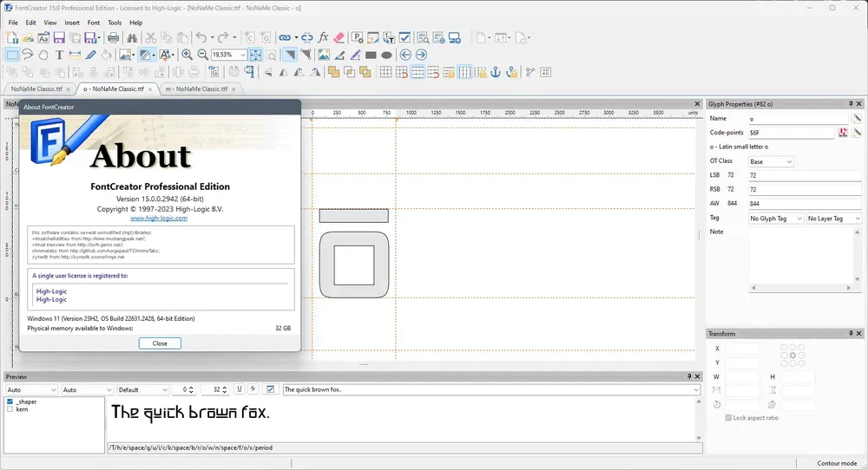Image resolution: width=868 pixels, height=470 pixels.
Task: Click the Zoom In magnifier icon
Action: coord(187,55)
